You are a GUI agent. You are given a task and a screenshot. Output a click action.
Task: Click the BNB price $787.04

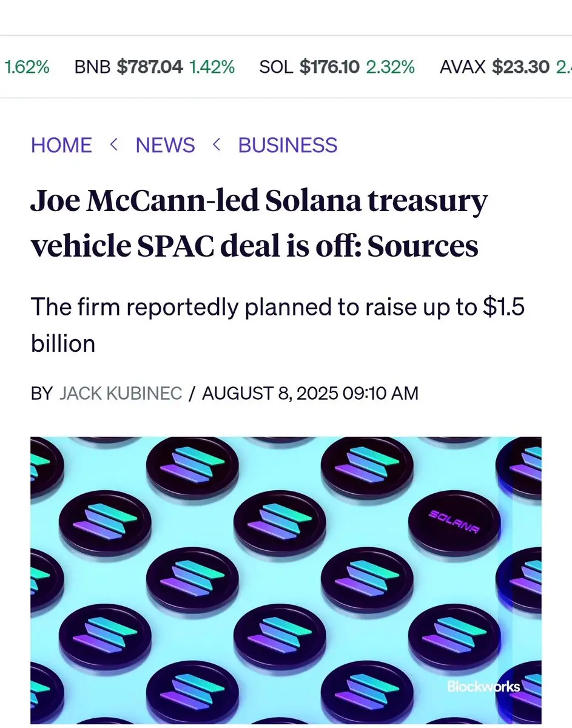pos(150,67)
